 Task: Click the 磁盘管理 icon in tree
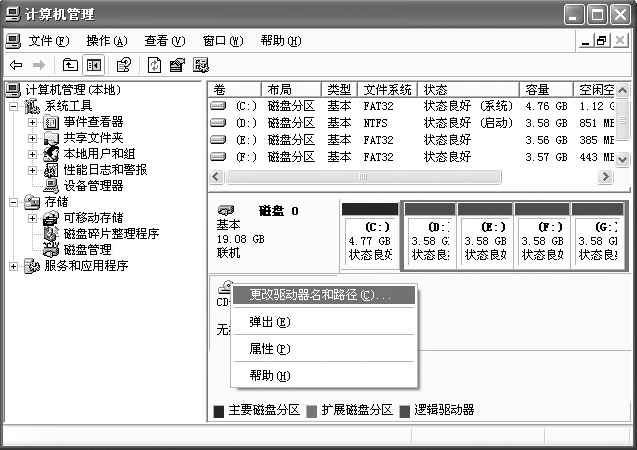51,250
